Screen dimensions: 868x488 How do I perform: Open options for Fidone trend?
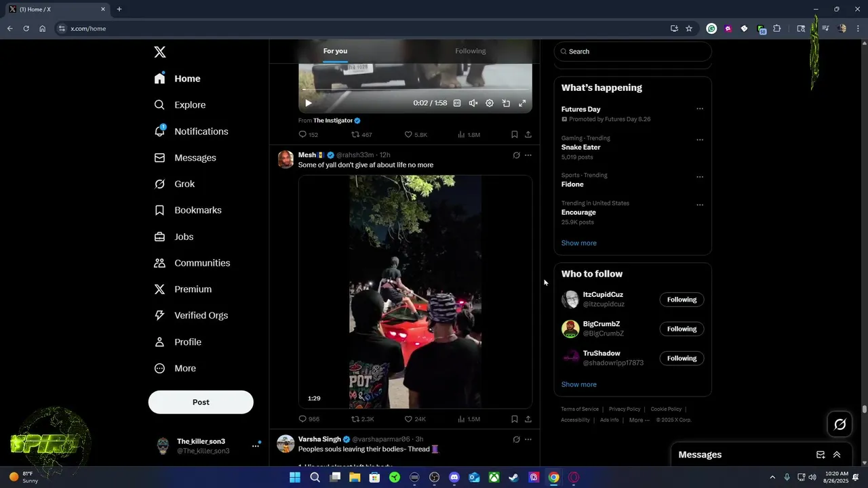coord(700,177)
